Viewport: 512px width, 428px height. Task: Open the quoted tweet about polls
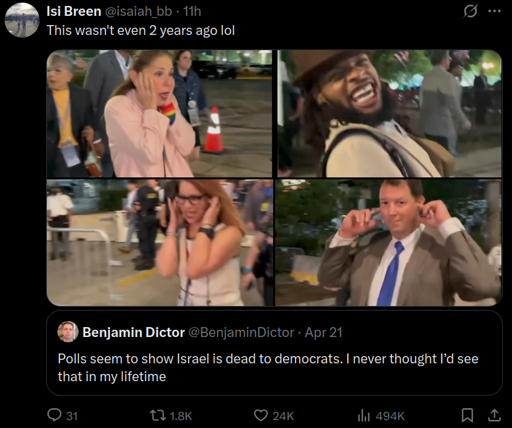274,353
